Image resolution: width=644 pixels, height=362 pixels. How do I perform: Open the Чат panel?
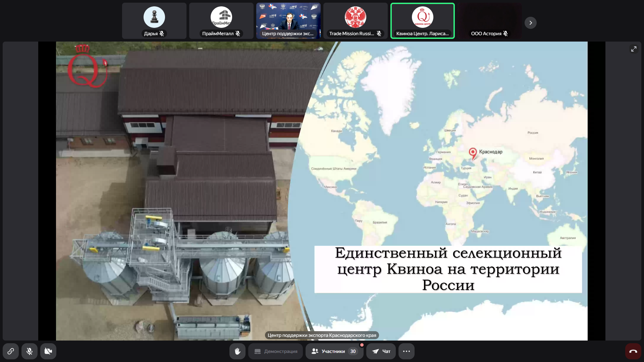[381, 351]
